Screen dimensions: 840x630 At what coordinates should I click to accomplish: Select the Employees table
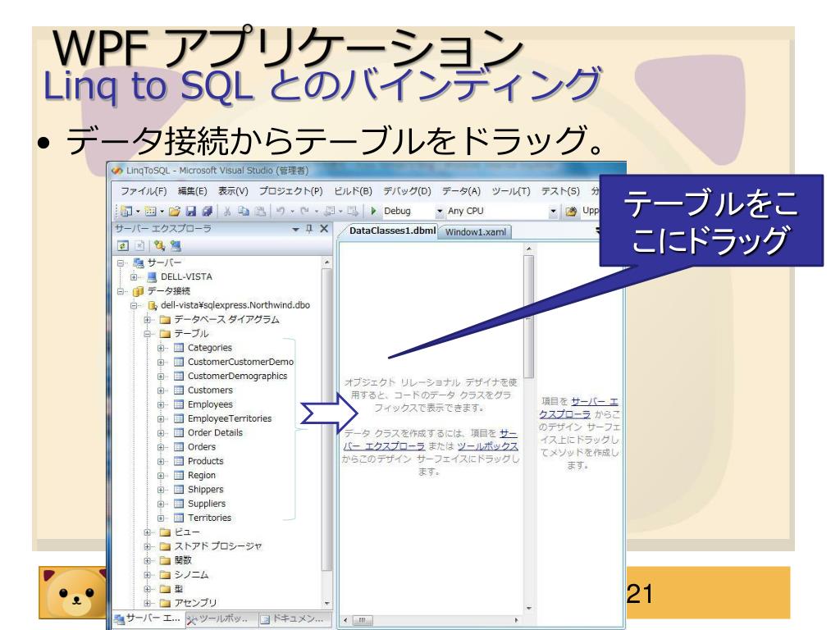210,404
